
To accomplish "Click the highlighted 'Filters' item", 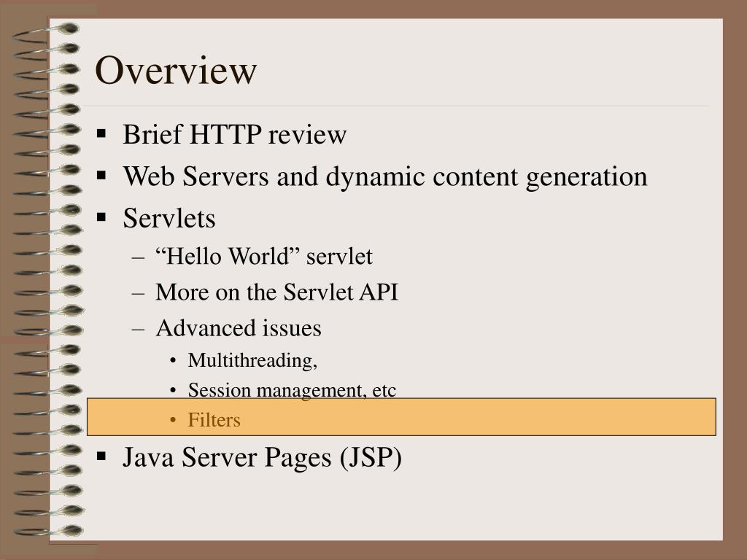I will tap(214, 420).
